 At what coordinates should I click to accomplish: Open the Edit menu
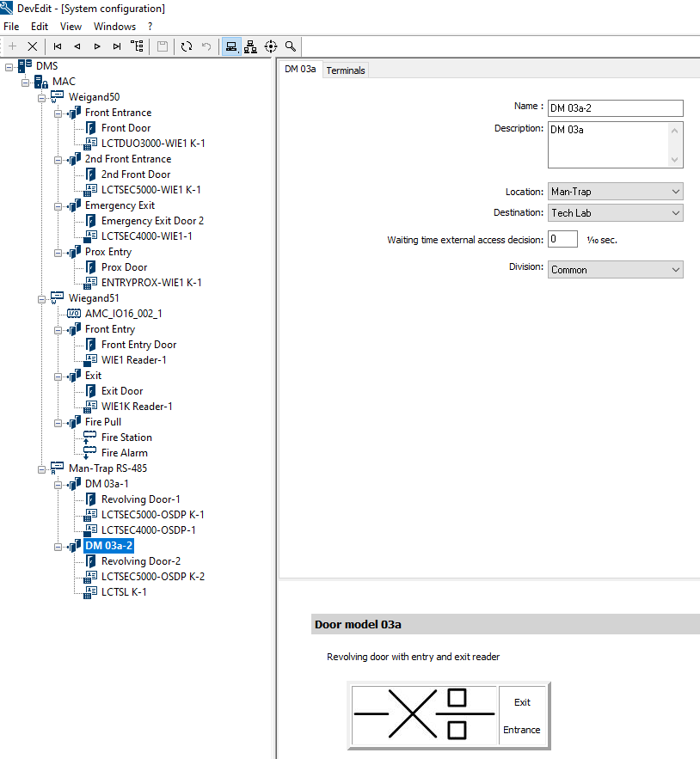coord(40,27)
